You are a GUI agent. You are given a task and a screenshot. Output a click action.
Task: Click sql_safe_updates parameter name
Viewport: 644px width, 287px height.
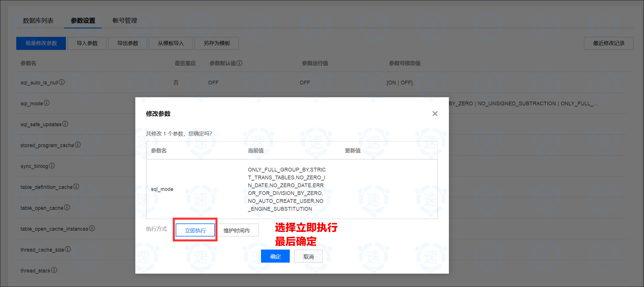tap(41, 124)
